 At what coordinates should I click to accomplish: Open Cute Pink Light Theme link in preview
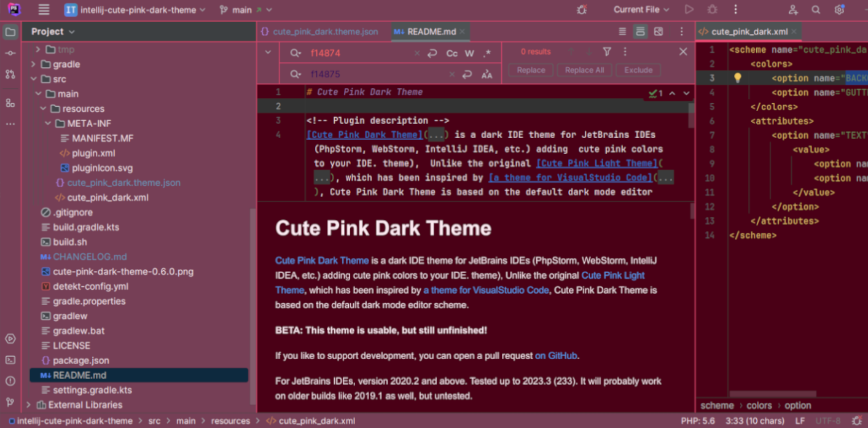pos(460,282)
